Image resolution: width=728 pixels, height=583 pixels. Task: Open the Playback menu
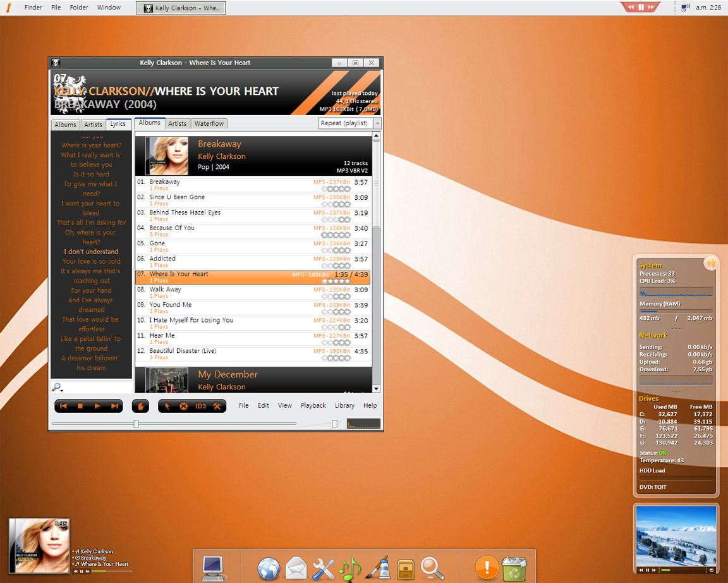coord(313,405)
